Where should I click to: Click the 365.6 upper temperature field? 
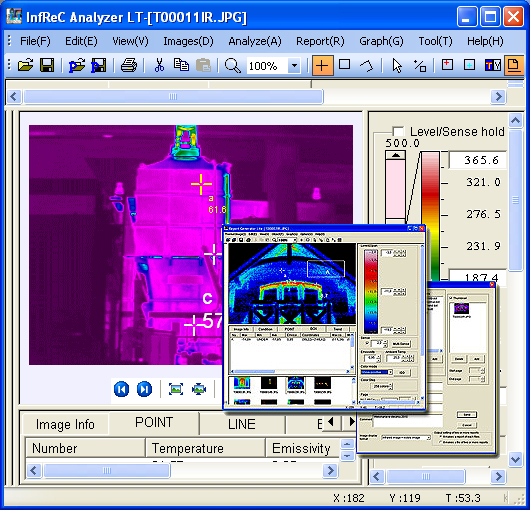478,160
